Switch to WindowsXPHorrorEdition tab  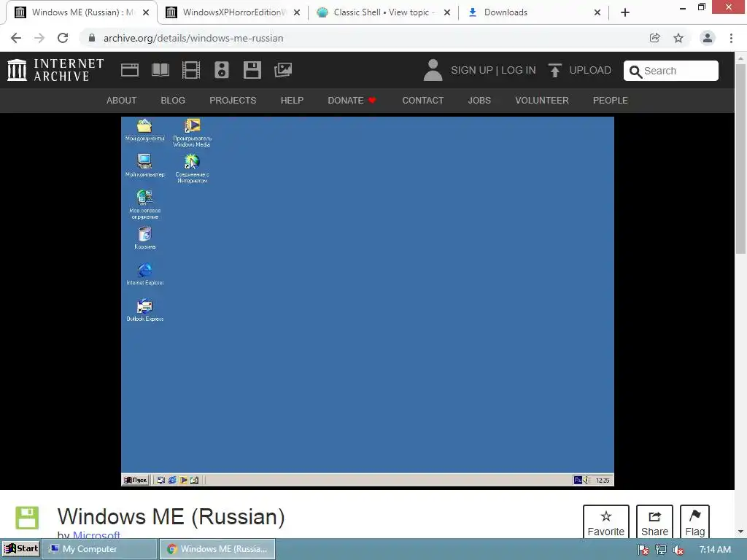pyautogui.click(x=233, y=12)
